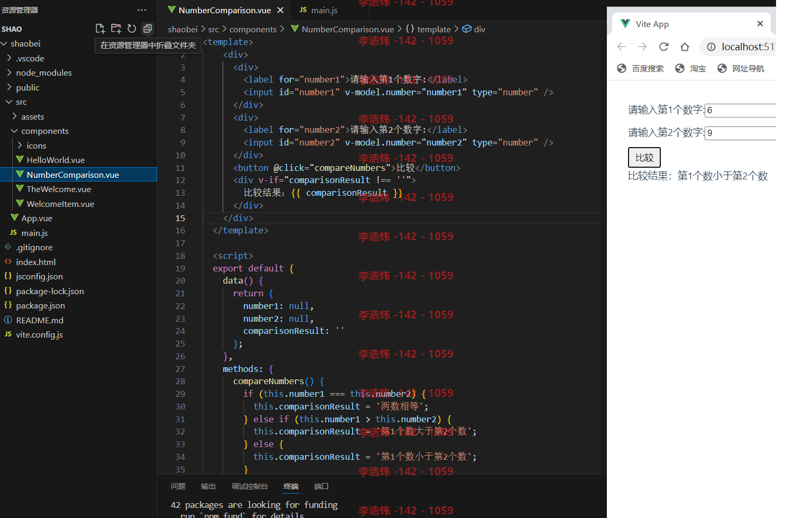Close the Vite App browser tab

[760, 23]
